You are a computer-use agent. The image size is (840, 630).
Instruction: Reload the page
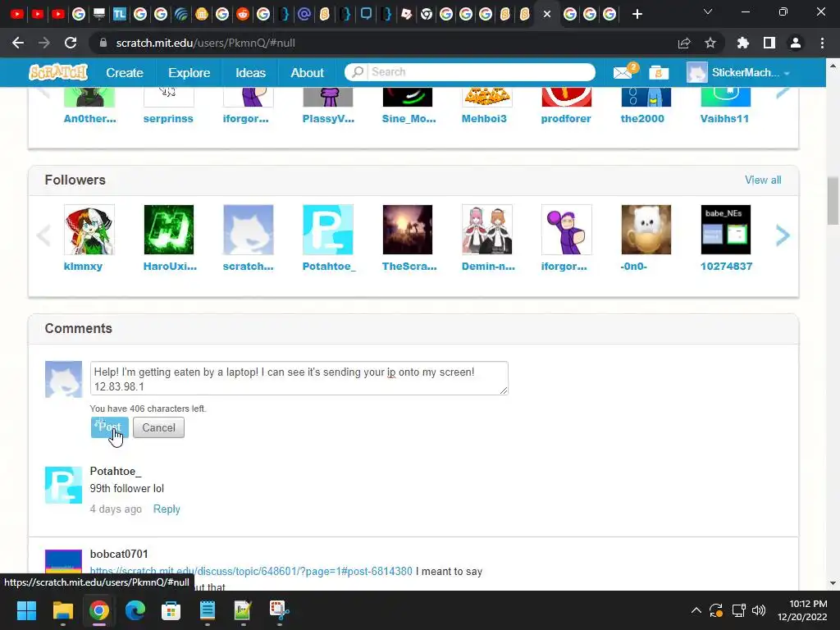[71, 43]
